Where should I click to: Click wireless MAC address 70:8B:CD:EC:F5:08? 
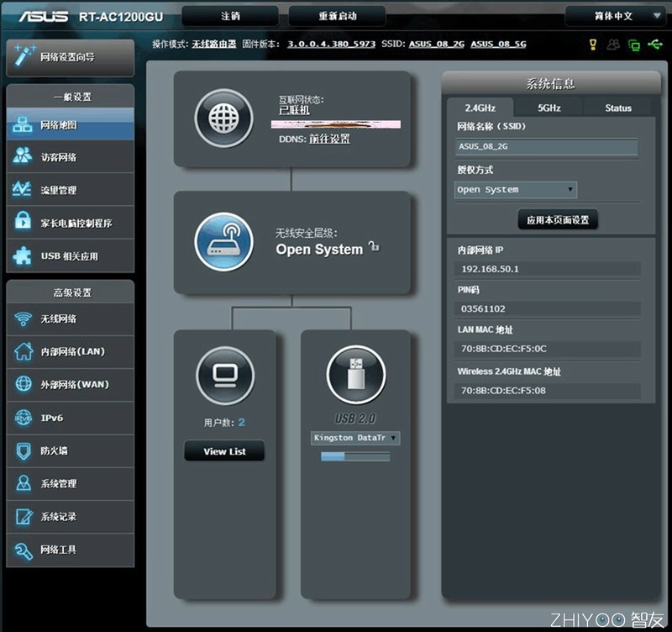point(548,391)
